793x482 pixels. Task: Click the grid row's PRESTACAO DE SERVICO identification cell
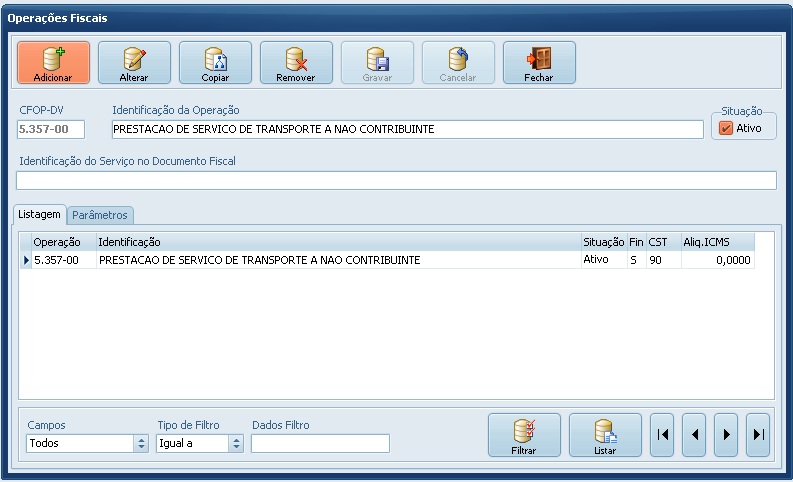[339, 260]
